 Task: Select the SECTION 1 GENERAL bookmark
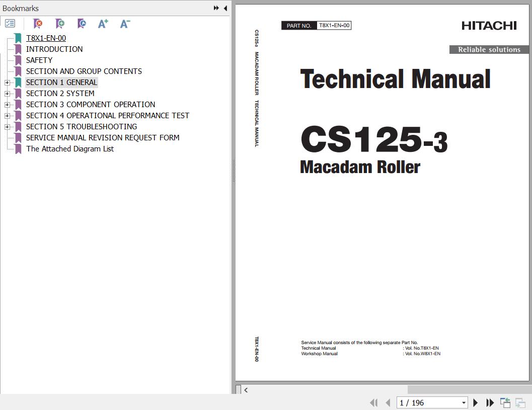(x=61, y=83)
